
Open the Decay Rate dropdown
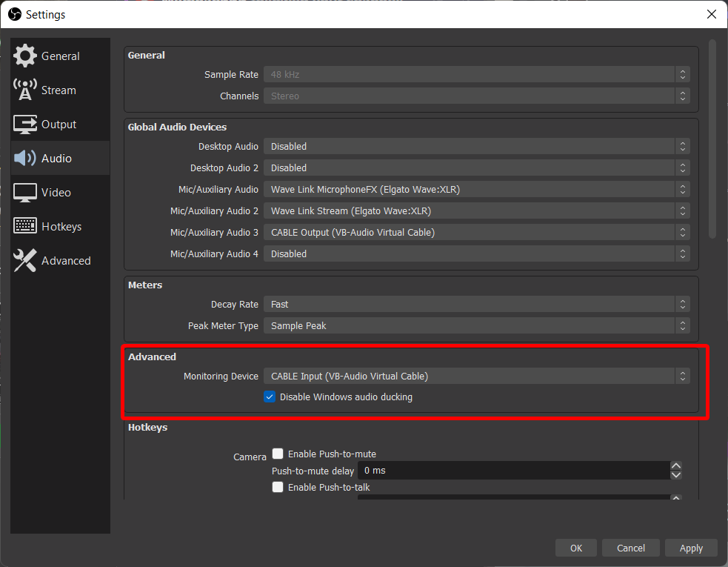(x=477, y=305)
